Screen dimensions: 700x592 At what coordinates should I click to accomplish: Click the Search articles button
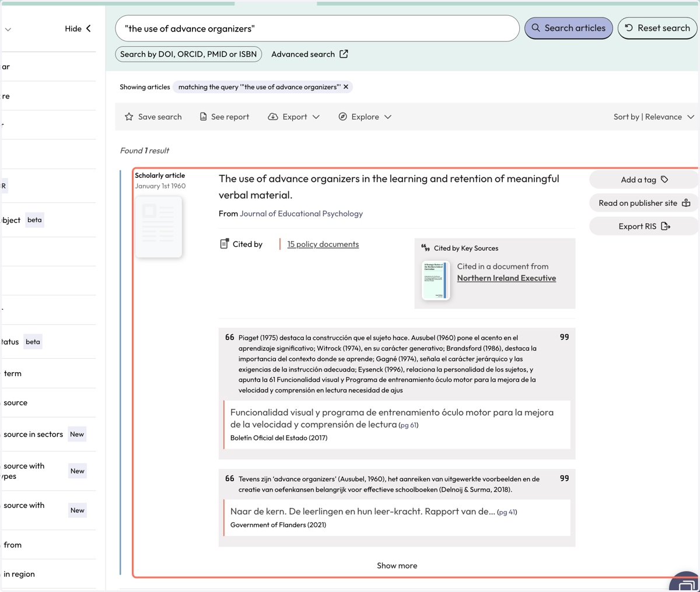569,28
